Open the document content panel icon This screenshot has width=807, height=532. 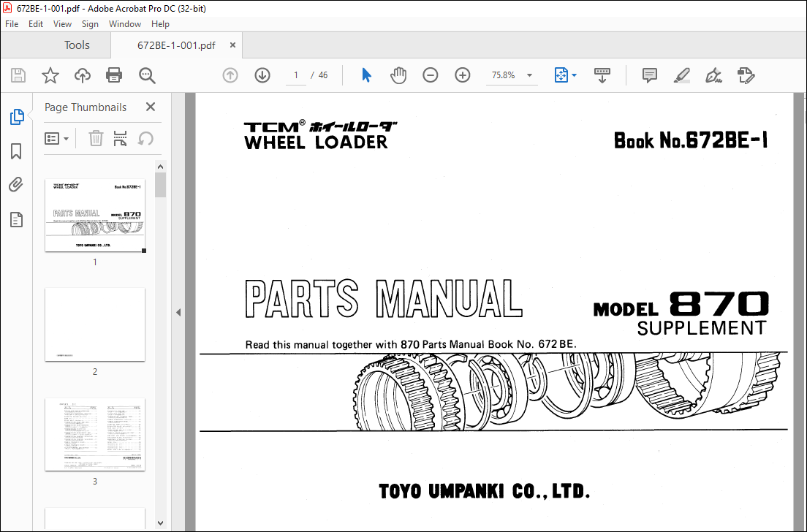coord(17,220)
